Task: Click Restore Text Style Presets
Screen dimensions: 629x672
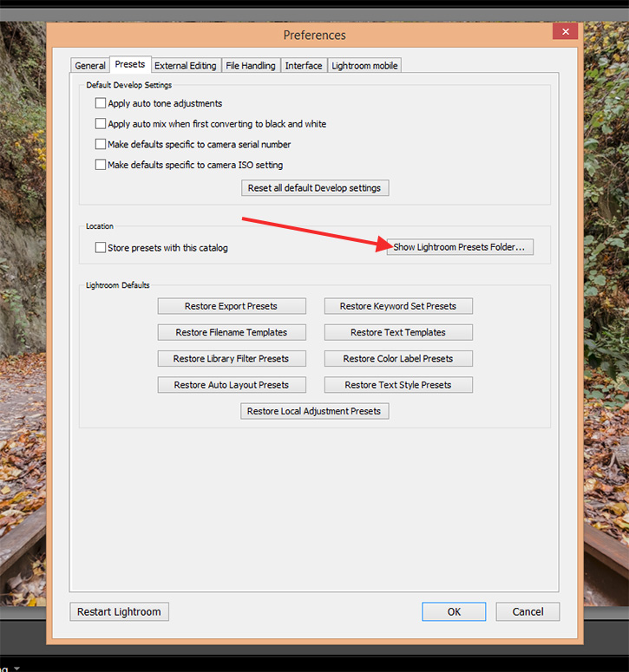Action: (398, 385)
